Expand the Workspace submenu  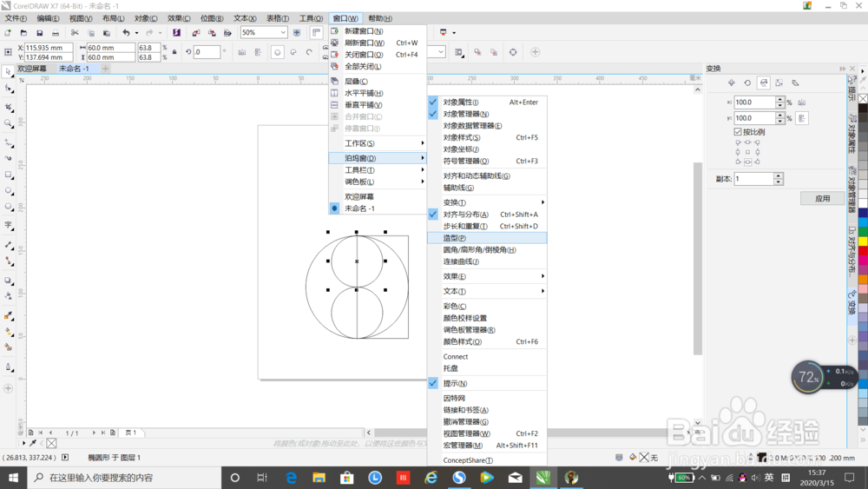[x=378, y=143]
